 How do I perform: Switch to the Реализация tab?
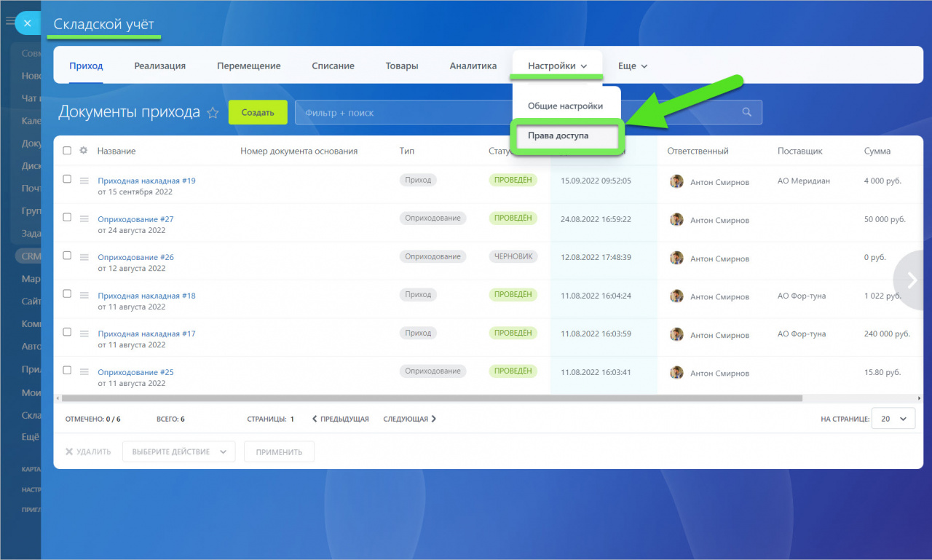(159, 66)
